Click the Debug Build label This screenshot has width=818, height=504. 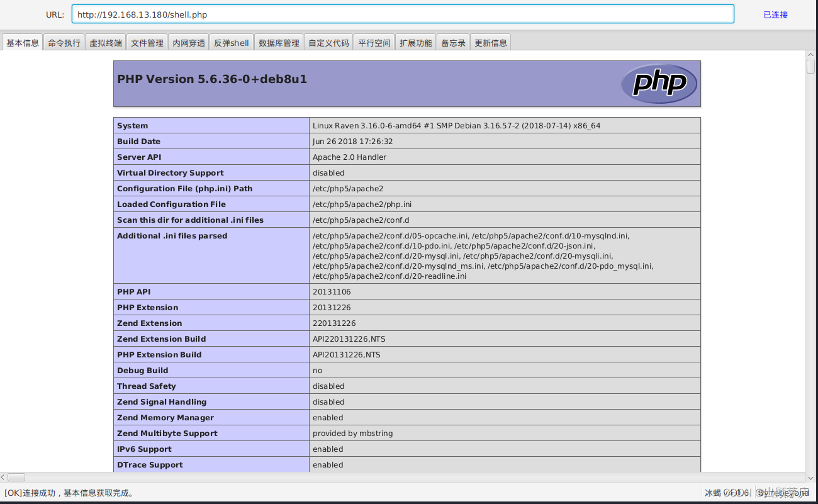(142, 371)
